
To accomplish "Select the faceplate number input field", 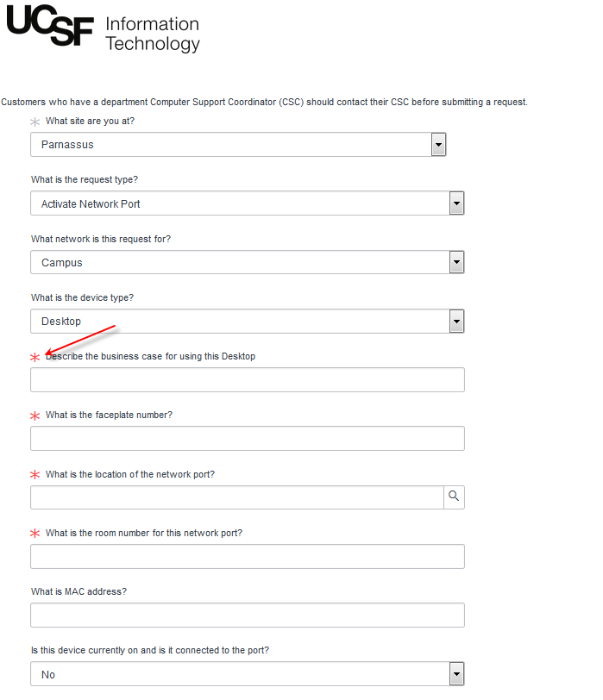I will click(247, 438).
